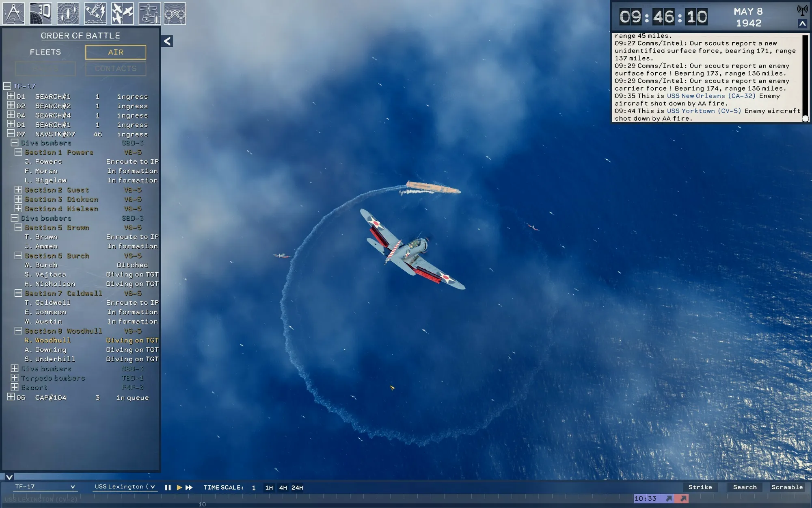Switch to the FLEETS tab
This screenshot has width=812, height=508.
(x=45, y=52)
